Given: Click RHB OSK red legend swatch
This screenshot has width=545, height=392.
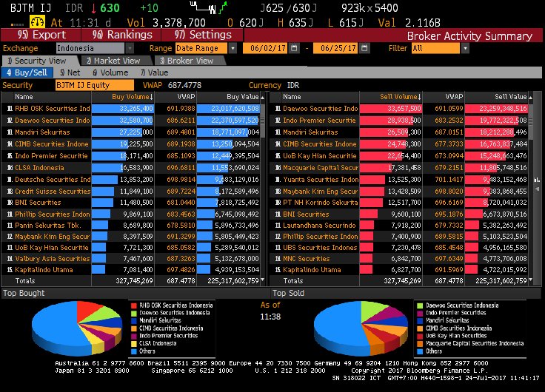Looking at the screenshot, I should (x=133, y=305).
